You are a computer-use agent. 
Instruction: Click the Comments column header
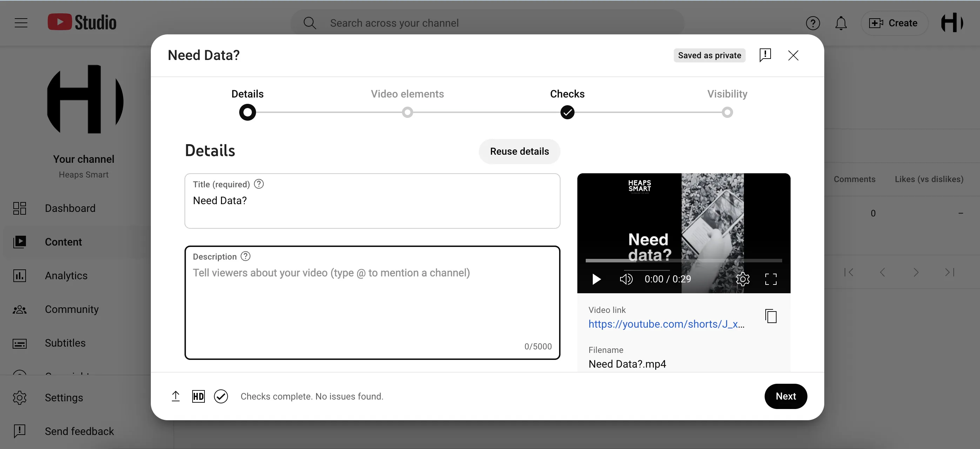pos(854,179)
